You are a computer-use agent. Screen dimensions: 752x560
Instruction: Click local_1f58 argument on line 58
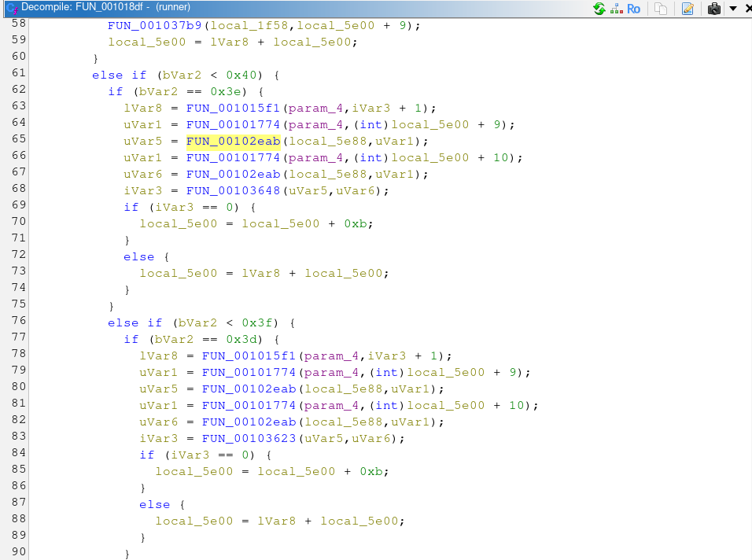[x=249, y=25]
